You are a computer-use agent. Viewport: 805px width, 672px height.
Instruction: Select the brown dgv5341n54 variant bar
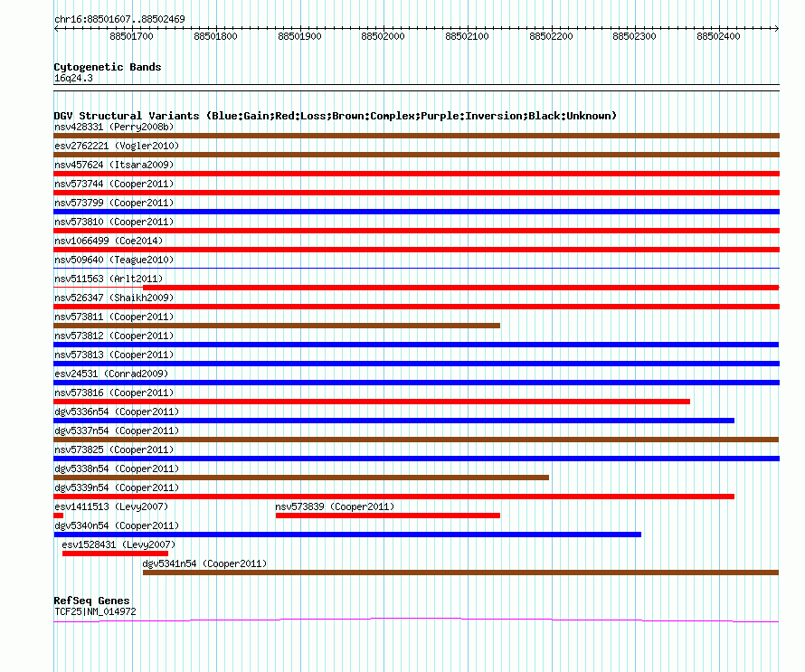[461, 573]
